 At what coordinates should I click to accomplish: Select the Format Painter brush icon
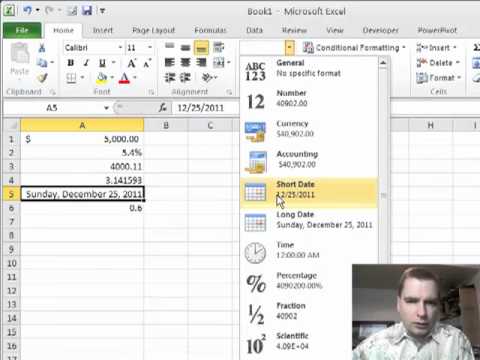click(x=42, y=78)
